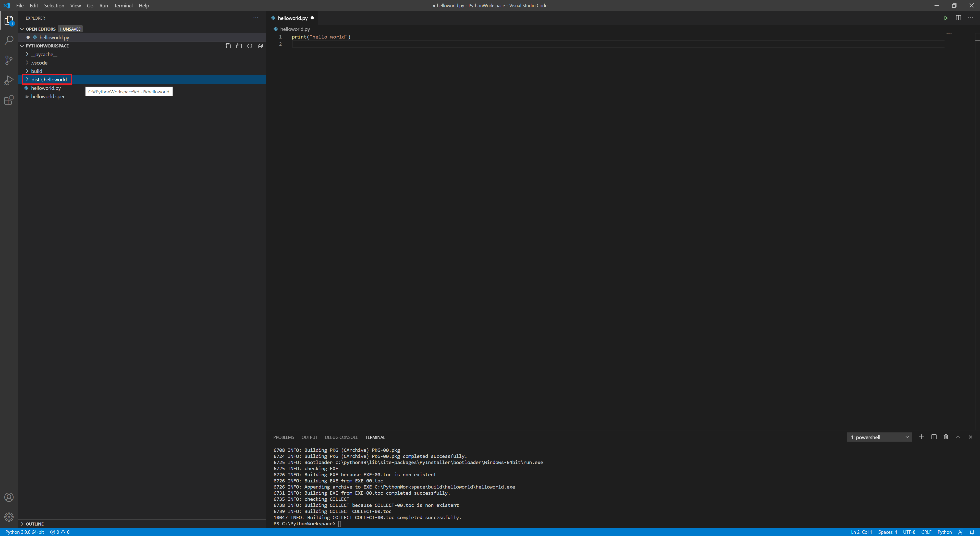Kill terminal with trash icon
Viewport: 980px width, 536px height.
(946, 437)
